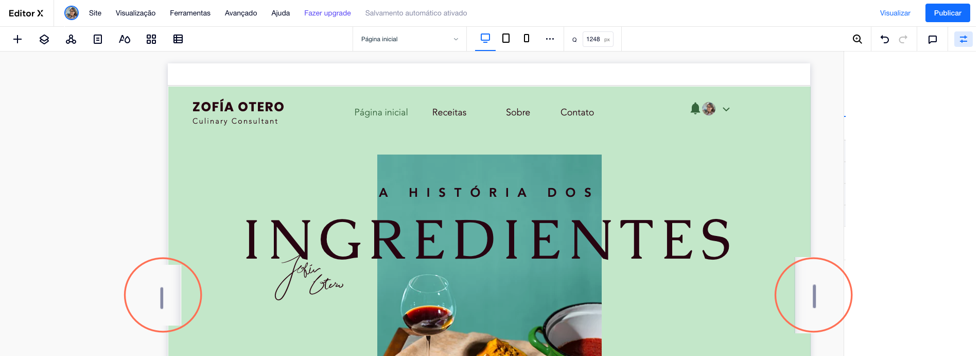980x356 pixels.
Task: Open the Página inicial page dropdown
Action: (410, 39)
